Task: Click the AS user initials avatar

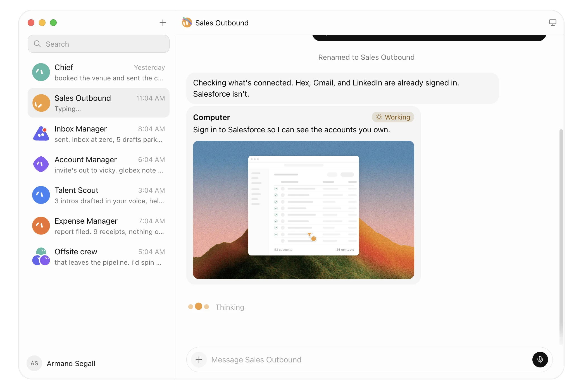Action: [x=34, y=363]
